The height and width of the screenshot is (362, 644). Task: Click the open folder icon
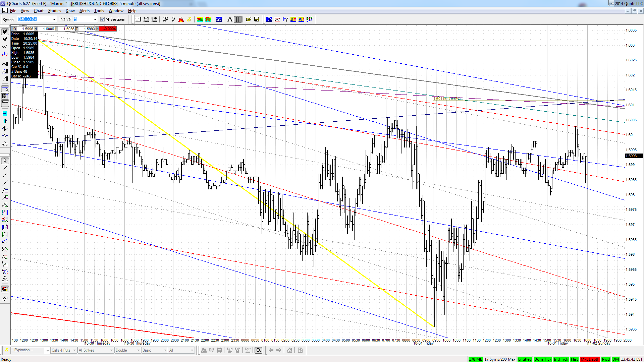249,19
